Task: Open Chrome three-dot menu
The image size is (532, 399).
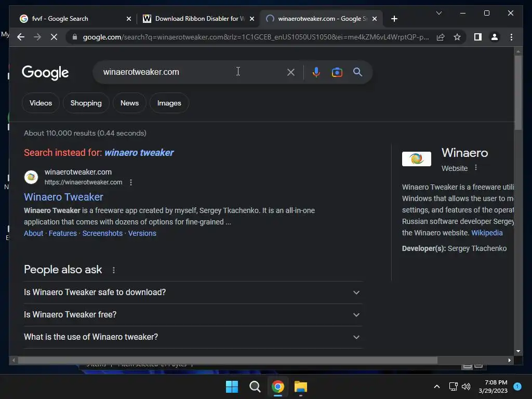Action: click(511, 37)
